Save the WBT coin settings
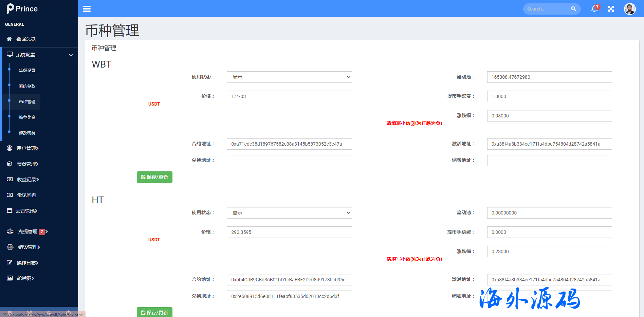 (x=154, y=177)
